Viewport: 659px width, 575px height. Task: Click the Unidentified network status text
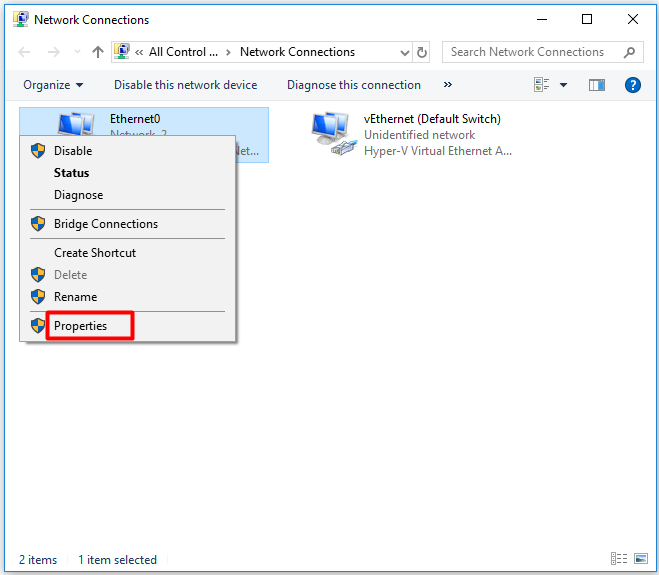419,135
